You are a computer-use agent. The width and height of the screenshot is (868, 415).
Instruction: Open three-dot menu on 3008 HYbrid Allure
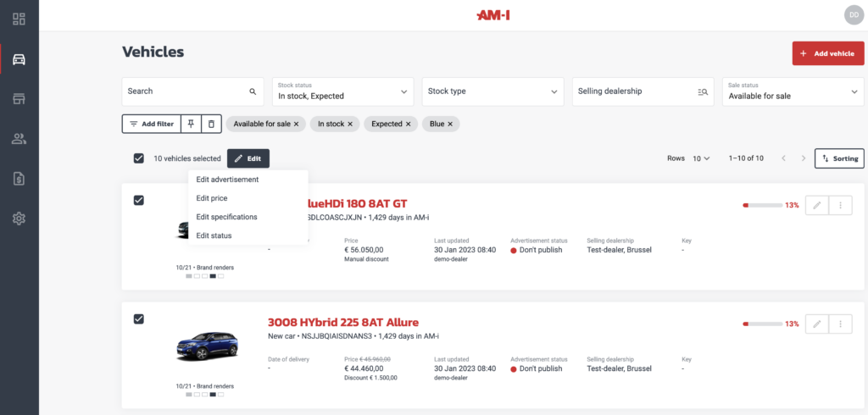[840, 324]
